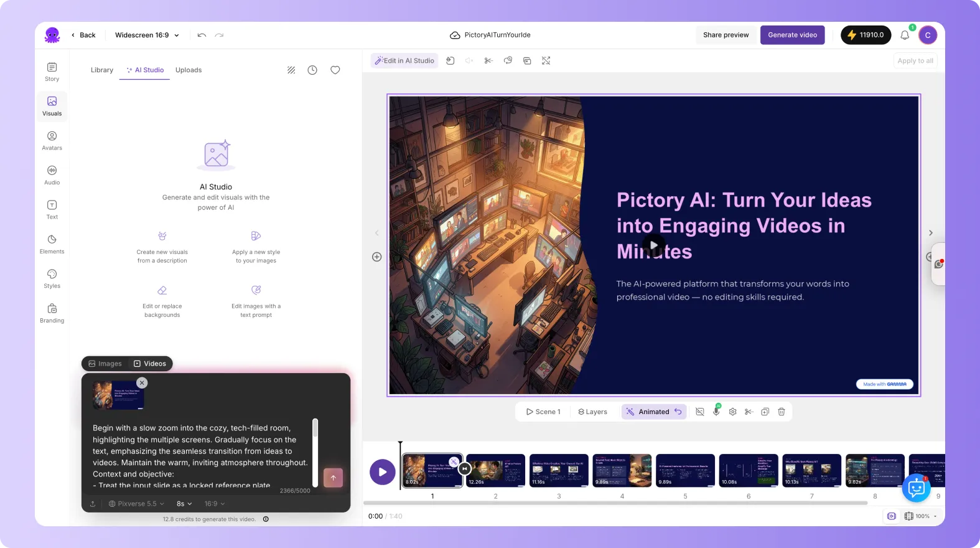Open the notifications bell
Screen dimensions: 980x548
tap(905, 35)
